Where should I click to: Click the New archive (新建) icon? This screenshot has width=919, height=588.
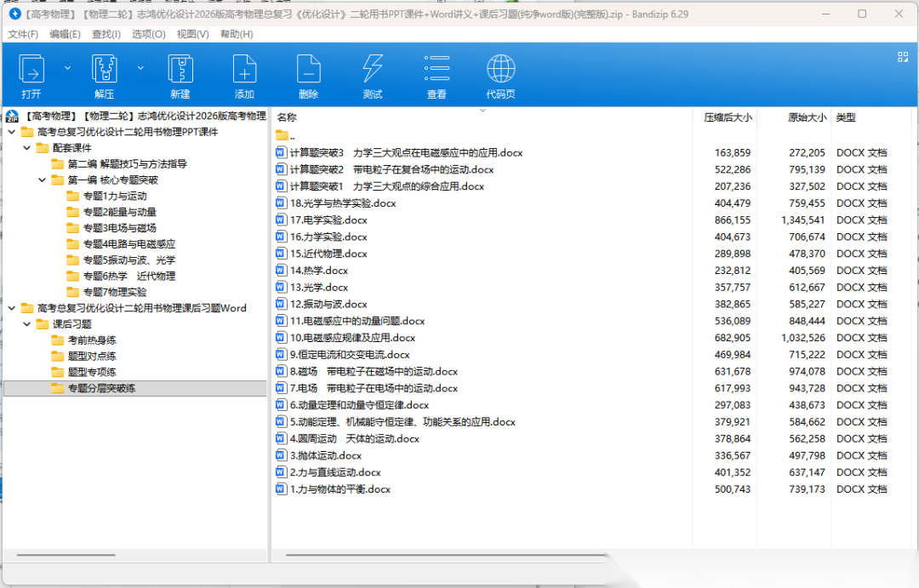coord(180,70)
